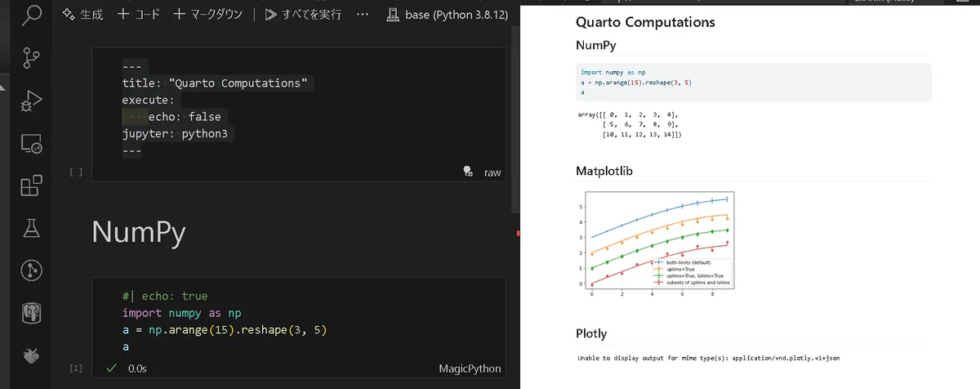
Task: Click the Matplotlib chart image in preview
Action: 657,244
